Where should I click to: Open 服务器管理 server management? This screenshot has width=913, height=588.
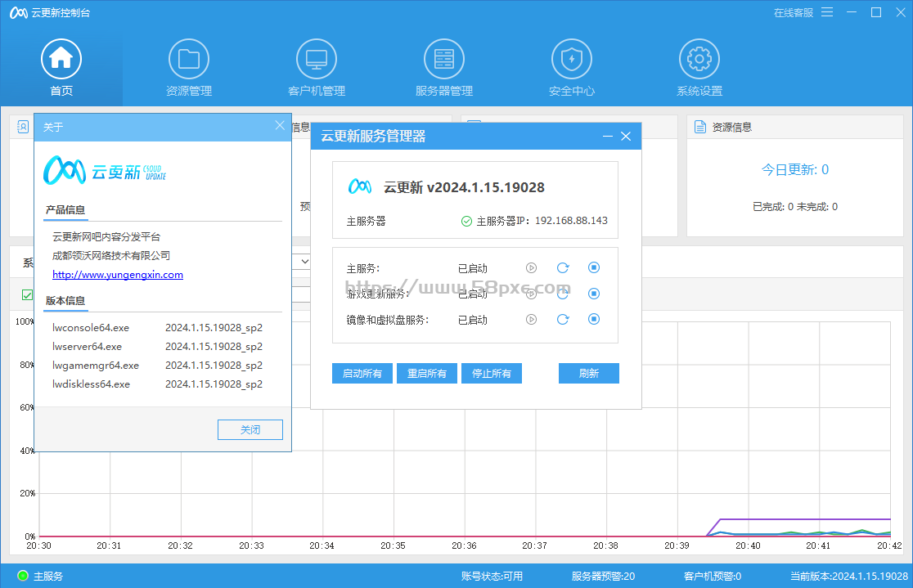point(443,68)
